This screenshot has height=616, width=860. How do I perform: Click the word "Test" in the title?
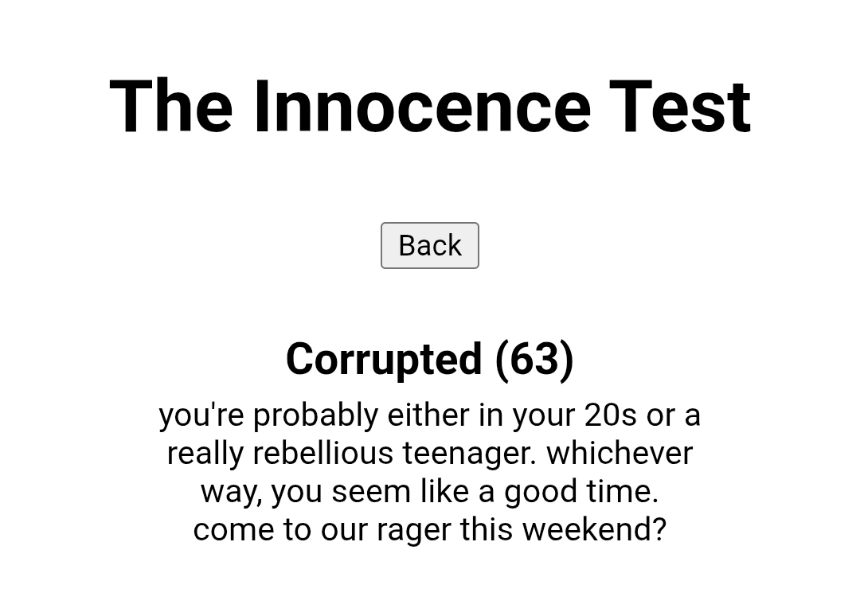(680, 107)
